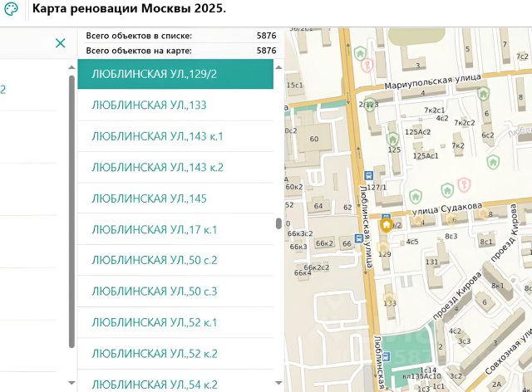Click the green house marker on building 2/123
The image size is (532, 392).
[x=370, y=105]
